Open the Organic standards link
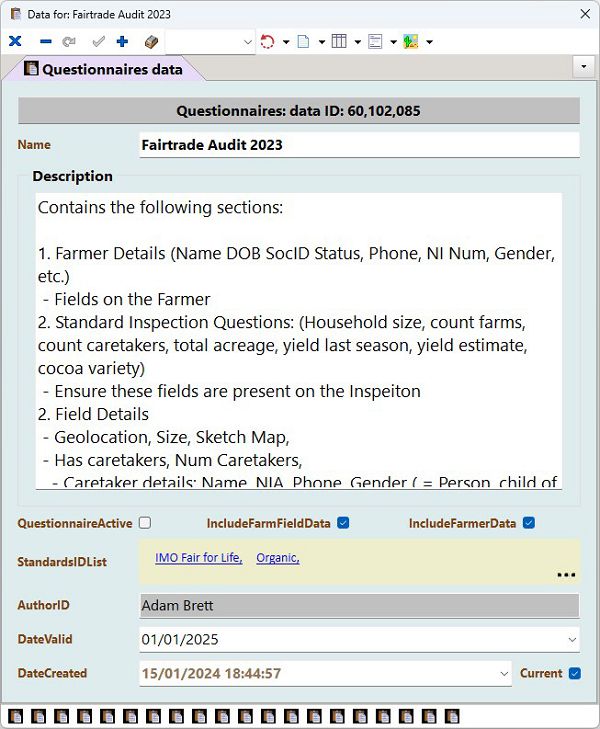 click(278, 557)
